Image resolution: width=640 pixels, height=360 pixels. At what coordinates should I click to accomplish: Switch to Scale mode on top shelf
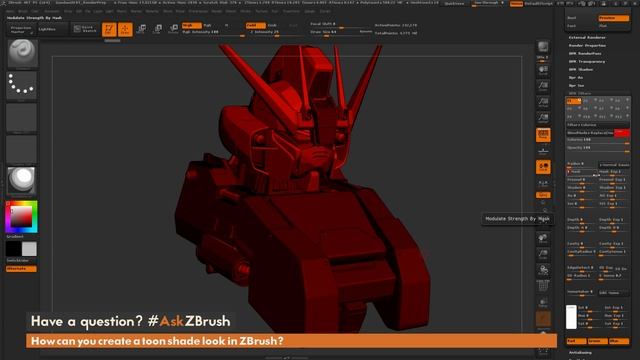157,29
